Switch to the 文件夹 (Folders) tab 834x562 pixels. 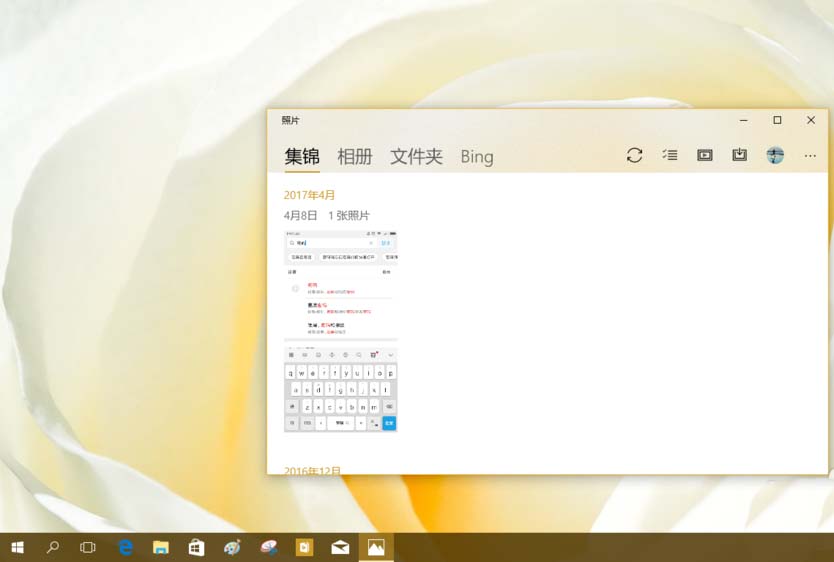416,157
